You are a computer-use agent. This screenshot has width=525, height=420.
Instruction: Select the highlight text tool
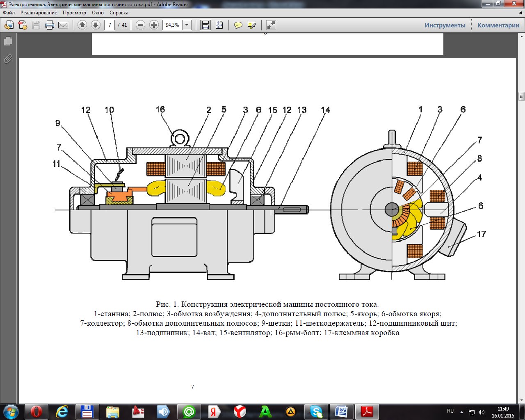(251, 25)
